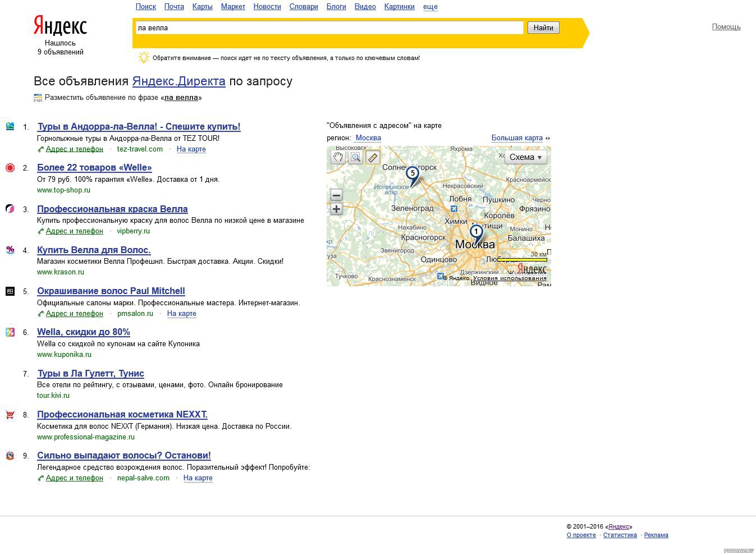Open ad Окрашивание волос Paul Mitchell
This screenshot has height=555, width=756.
click(x=111, y=291)
